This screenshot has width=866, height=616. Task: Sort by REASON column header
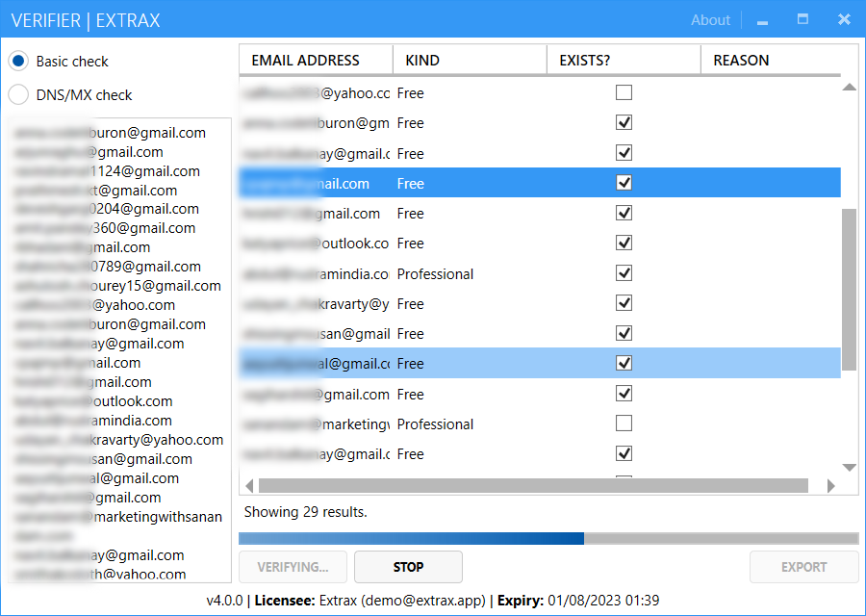coord(771,60)
